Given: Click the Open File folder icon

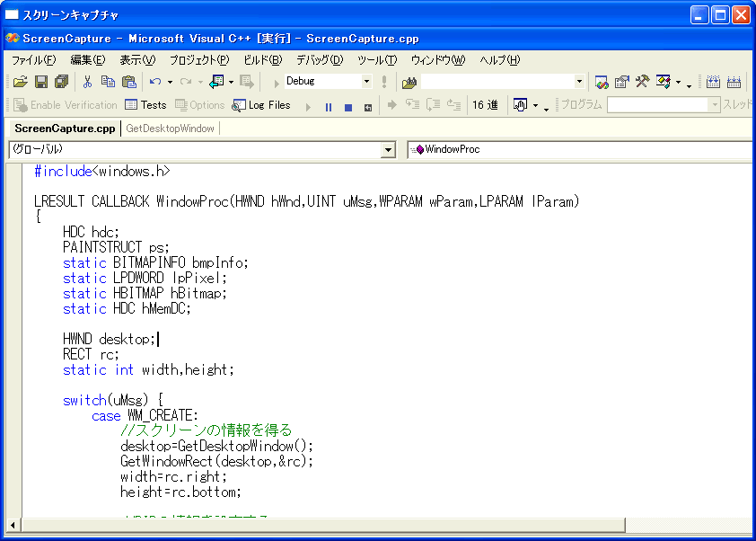Looking at the screenshot, I should point(20,82).
